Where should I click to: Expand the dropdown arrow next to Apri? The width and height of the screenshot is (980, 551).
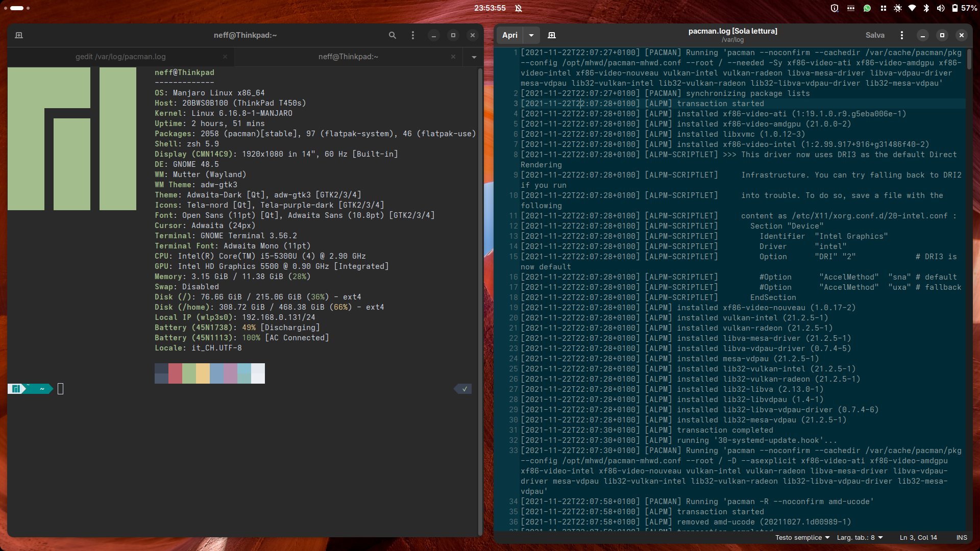tap(531, 35)
